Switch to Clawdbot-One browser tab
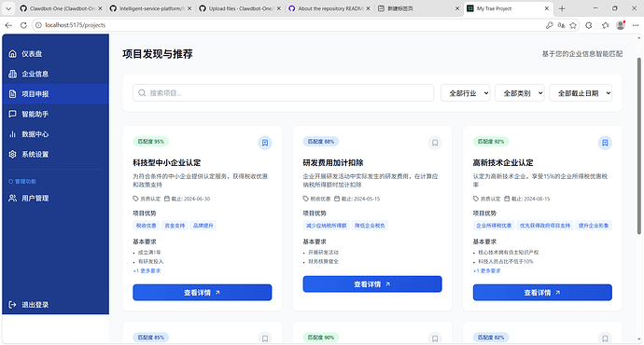This screenshot has height=345, width=644. click(x=61, y=8)
